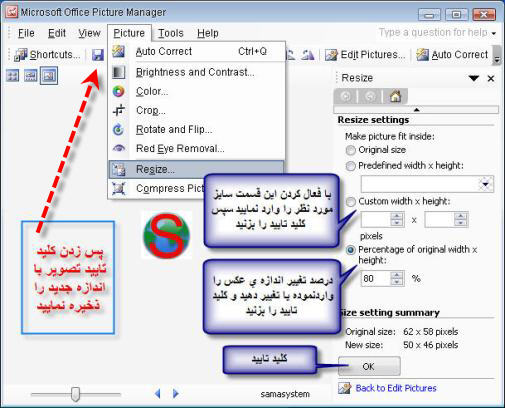Choose Rotate and Flip menu entry

coord(197,129)
